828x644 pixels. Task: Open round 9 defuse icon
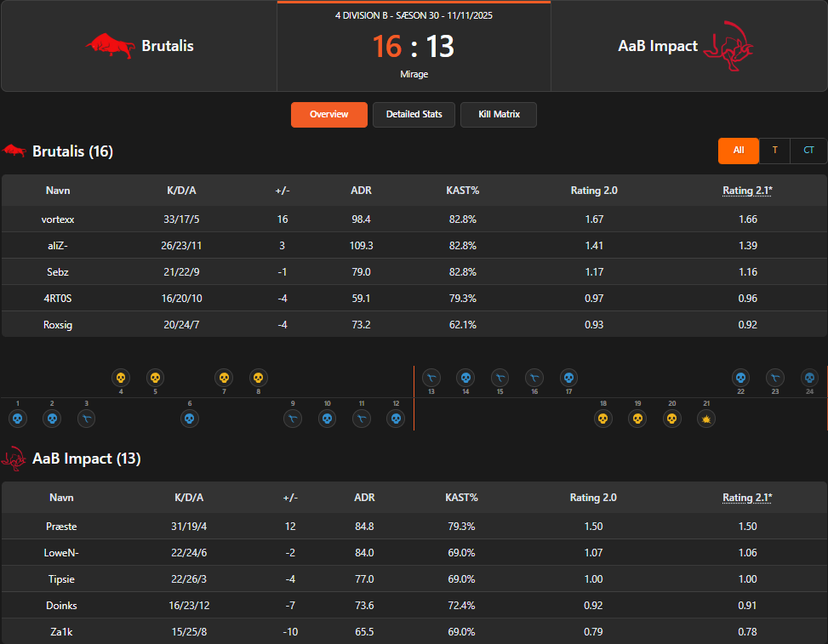click(x=293, y=419)
